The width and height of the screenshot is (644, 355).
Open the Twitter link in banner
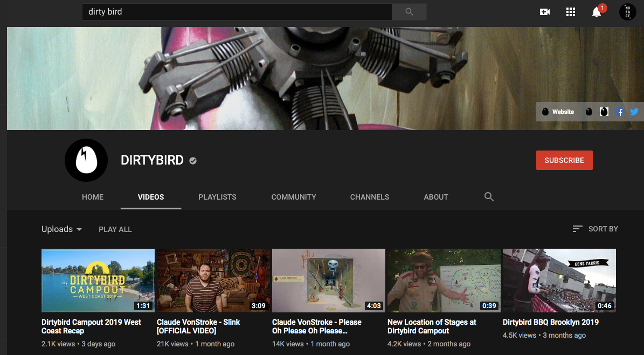634,112
